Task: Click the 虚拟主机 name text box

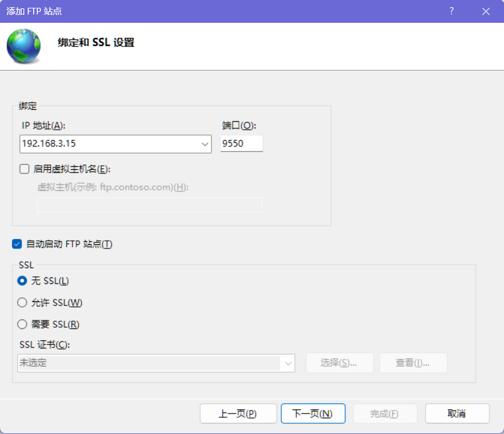Action: coord(150,205)
